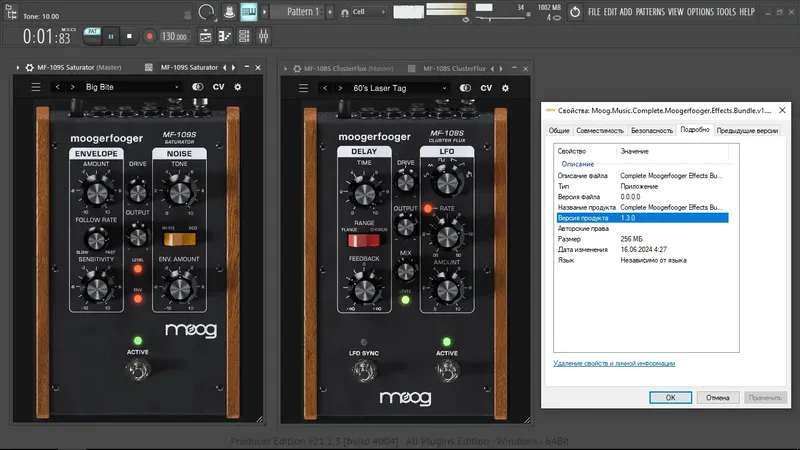800x450 pixels.
Task: Click the tempo field showing 130.000
Action: (174, 37)
